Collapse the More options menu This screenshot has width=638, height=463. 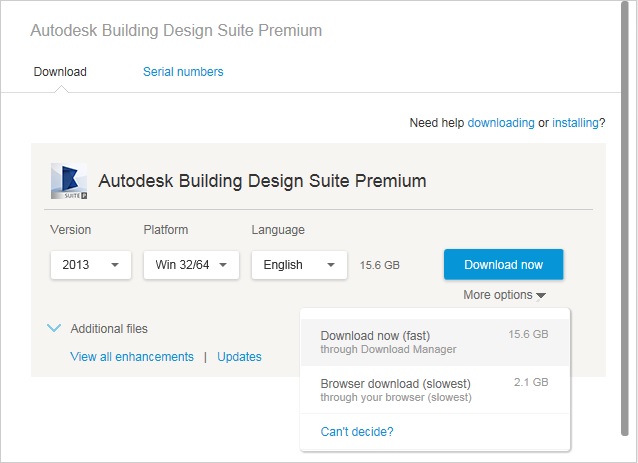coord(505,295)
